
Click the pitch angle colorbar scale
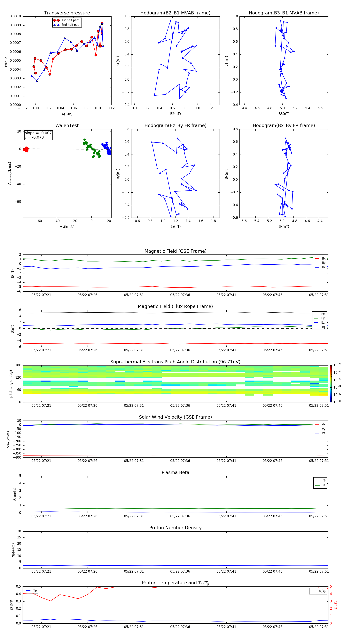[x=331, y=384]
